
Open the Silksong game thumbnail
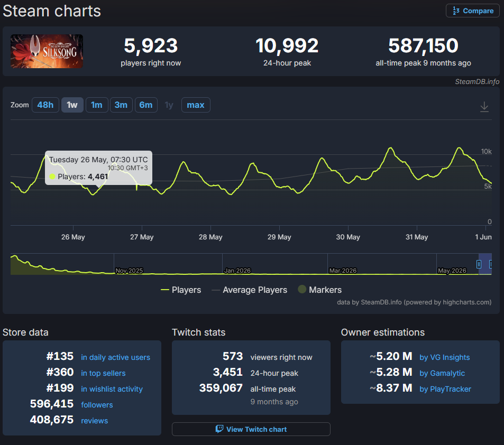click(47, 51)
